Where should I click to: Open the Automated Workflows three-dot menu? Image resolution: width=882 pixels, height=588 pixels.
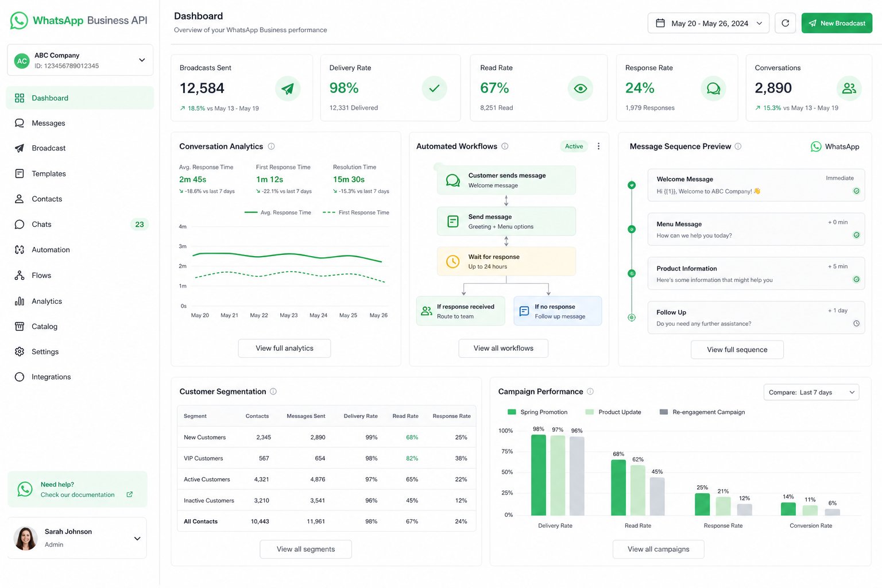tap(598, 146)
